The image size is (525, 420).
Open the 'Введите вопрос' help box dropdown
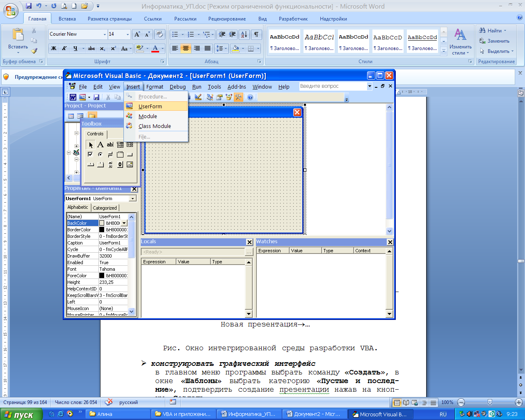pyautogui.click(x=370, y=86)
